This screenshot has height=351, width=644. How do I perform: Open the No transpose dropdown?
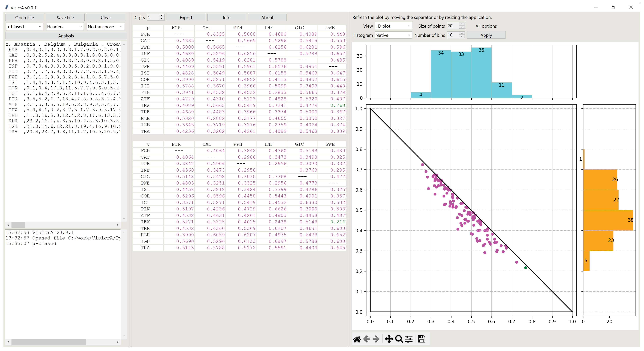pyautogui.click(x=106, y=27)
